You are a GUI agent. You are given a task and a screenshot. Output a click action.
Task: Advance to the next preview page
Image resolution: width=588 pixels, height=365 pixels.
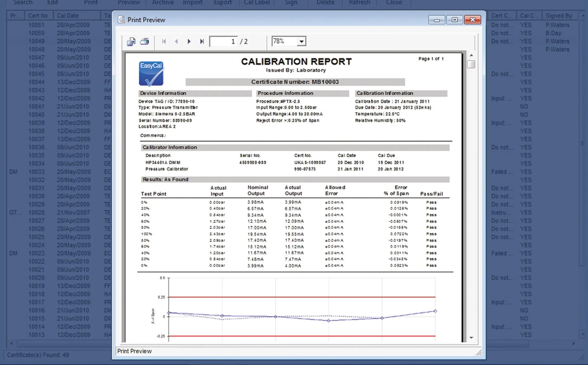click(x=189, y=41)
